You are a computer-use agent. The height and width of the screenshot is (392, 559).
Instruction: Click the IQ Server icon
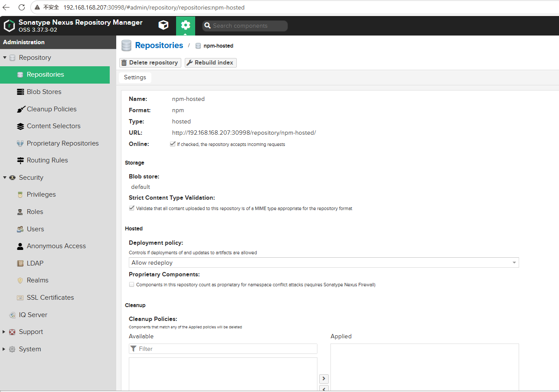[x=13, y=315]
